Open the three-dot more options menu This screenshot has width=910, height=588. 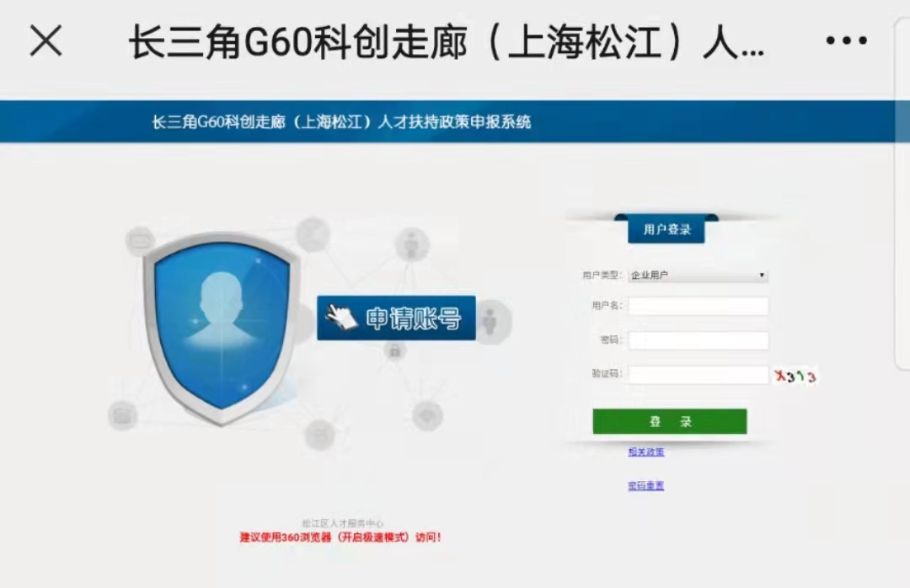pos(846,40)
